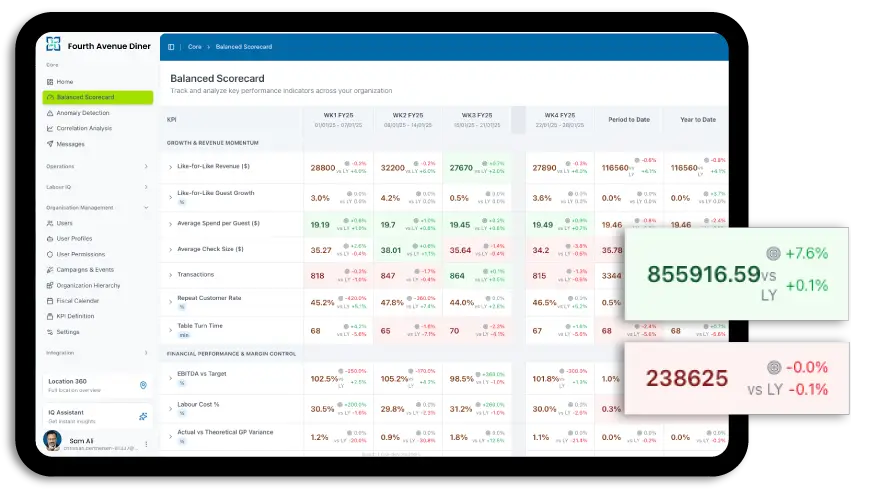The height and width of the screenshot is (489, 883).
Task: Expand the Labour Cost % row
Action: tap(170, 408)
